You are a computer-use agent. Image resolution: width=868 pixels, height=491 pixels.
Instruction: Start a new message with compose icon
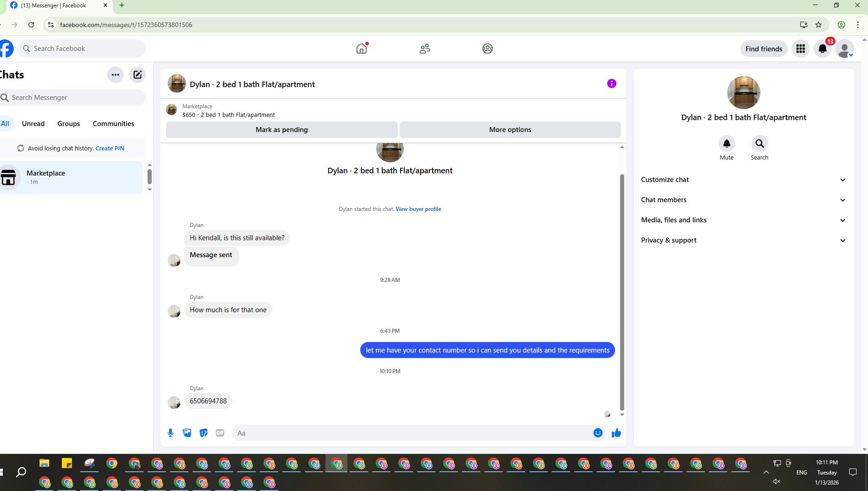[137, 75]
